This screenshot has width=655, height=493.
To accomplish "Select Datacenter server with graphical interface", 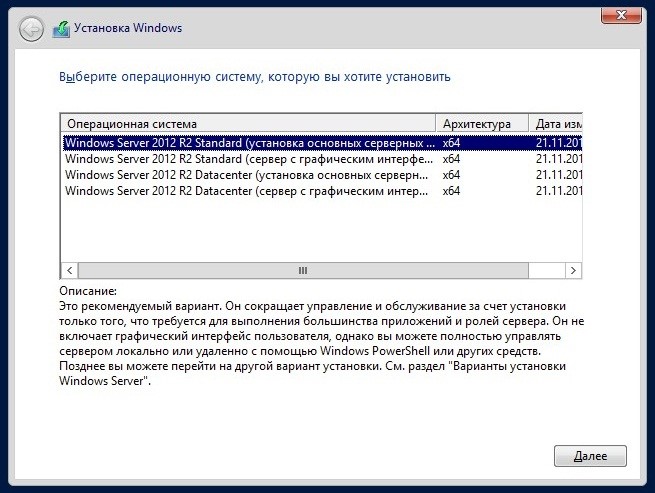I will point(322,191).
